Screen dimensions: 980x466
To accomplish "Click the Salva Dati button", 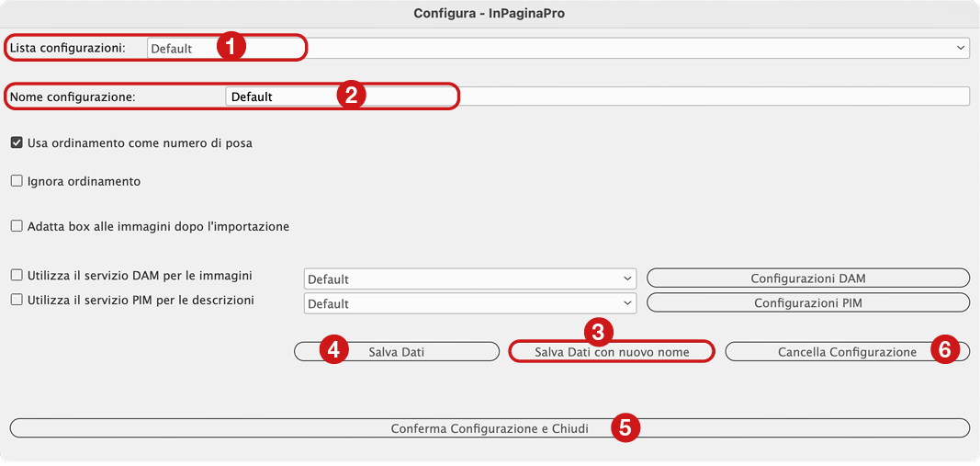I will [396, 351].
